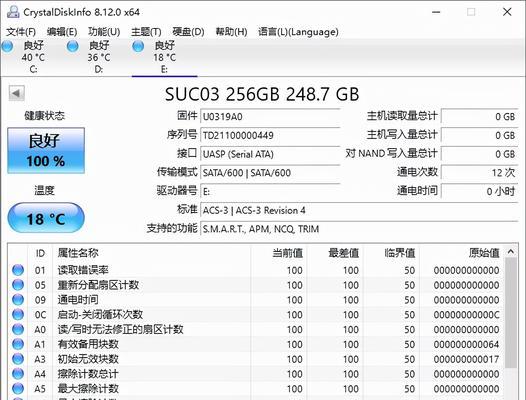The width and height of the screenshot is (526, 400).
Task: Open the 帮助(H) menu
Action: pos(231,32)
